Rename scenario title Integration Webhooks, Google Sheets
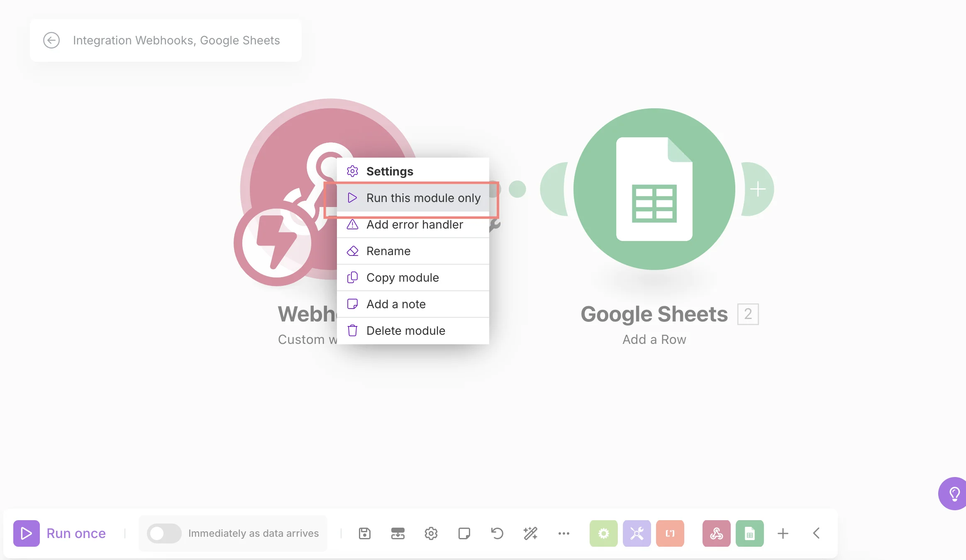Viewport: 966px width, 560px height. [x=176, y=40]
